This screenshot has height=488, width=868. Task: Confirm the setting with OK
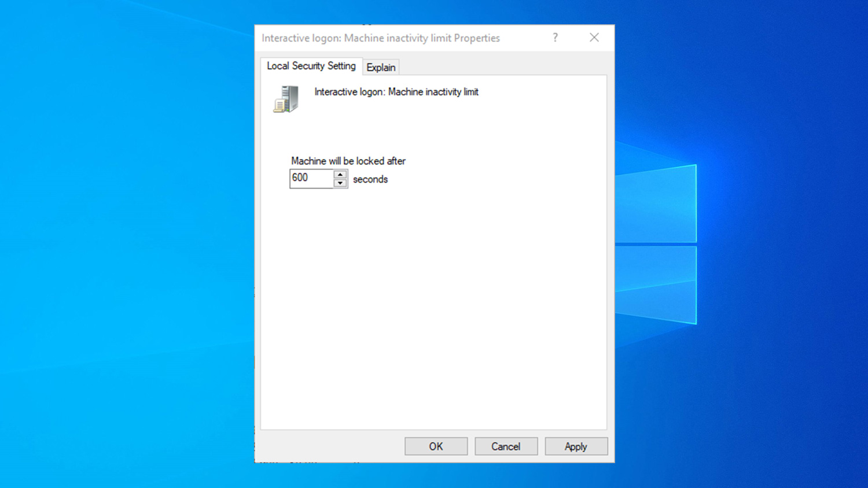436,446
